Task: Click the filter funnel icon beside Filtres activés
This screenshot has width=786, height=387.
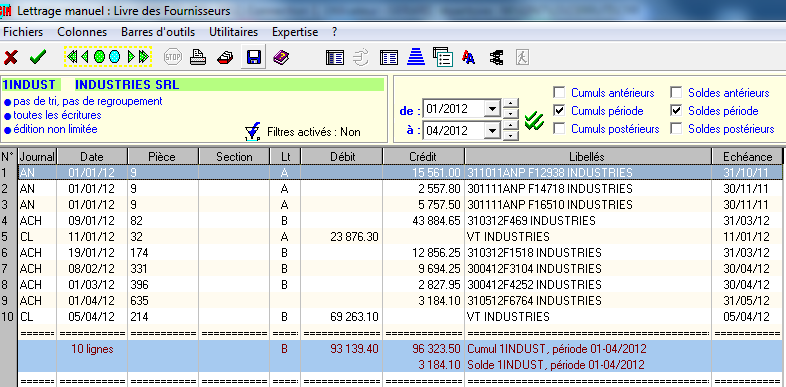Action: [x=252, y=131]
